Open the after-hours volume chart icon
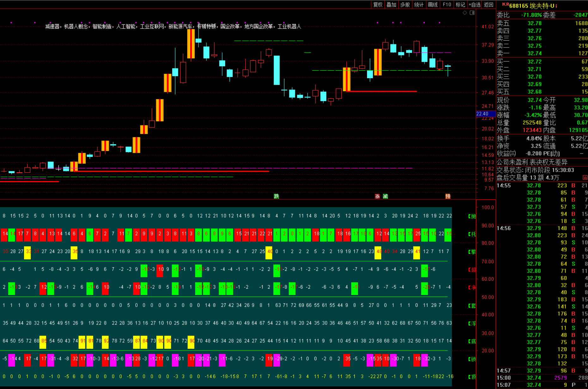The width and height of the screenshot is (588, 389). tap(585, 178)
